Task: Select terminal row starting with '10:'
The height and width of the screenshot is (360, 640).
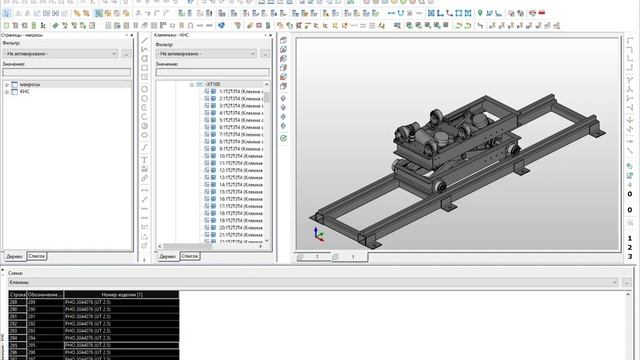Action: [241, 156]
